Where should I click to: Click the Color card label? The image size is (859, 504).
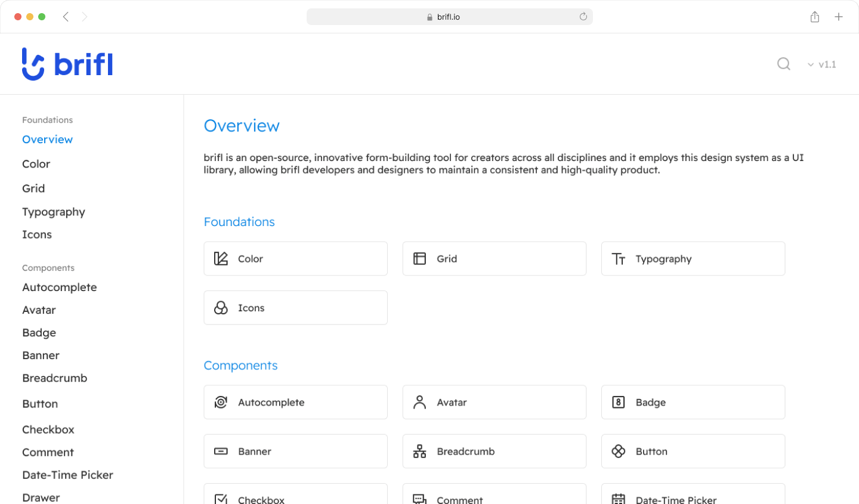(x=251, y=258)
